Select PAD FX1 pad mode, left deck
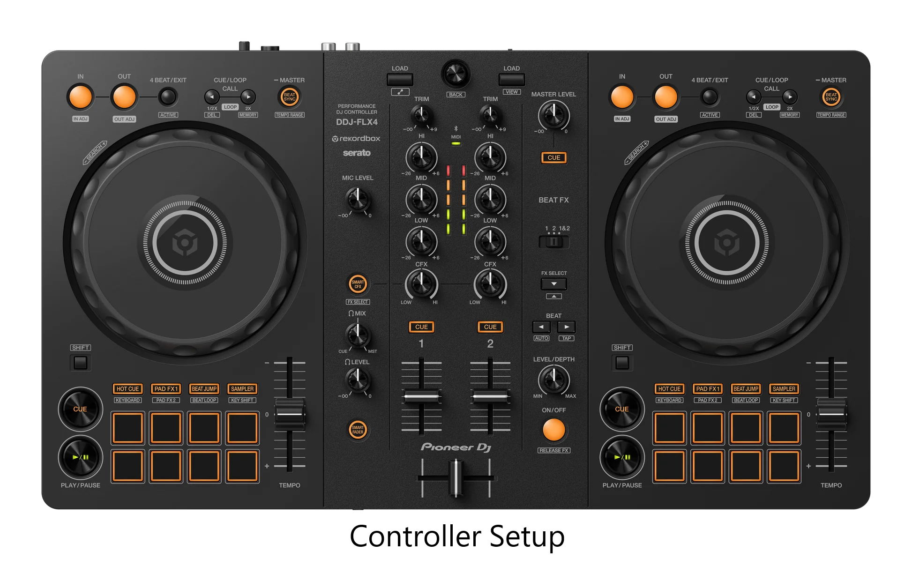This screenshot has width=912, height=588. click(x=166, y=389)
